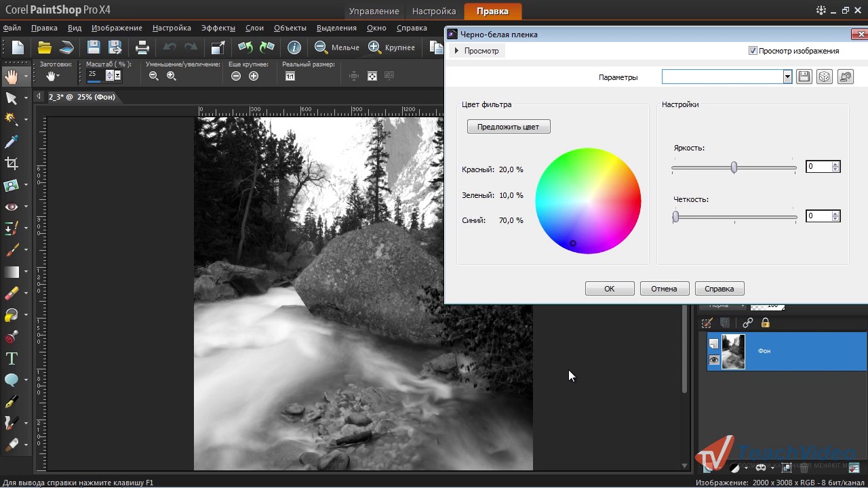Select the Magic Wand tool

[x=11, y=119]
